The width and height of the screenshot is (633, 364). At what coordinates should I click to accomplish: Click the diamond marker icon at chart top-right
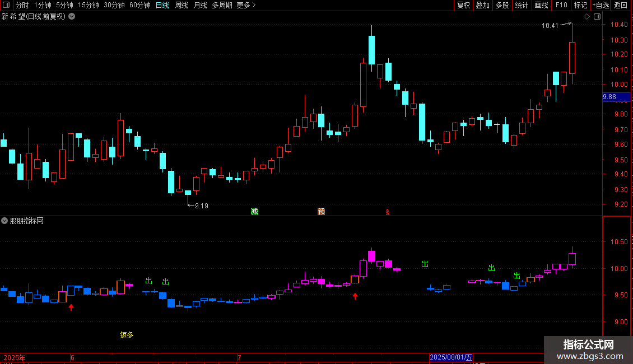587,17
